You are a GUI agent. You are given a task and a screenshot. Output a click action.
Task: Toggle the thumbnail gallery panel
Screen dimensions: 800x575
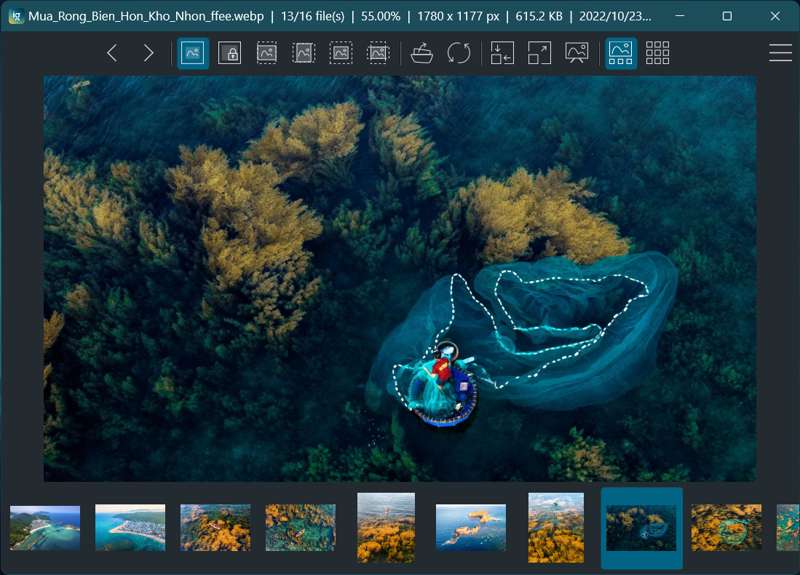[621, 53]
